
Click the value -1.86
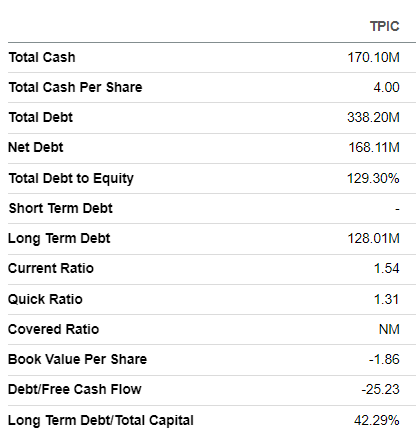[384, 359]
